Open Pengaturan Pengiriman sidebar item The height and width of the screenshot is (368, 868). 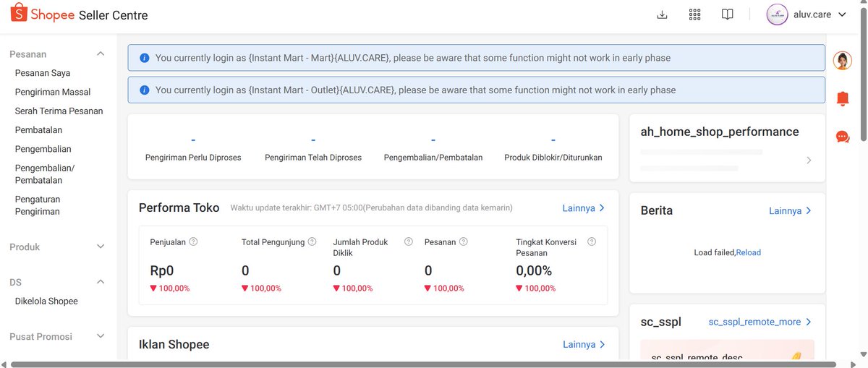click(x=38, y=205)
